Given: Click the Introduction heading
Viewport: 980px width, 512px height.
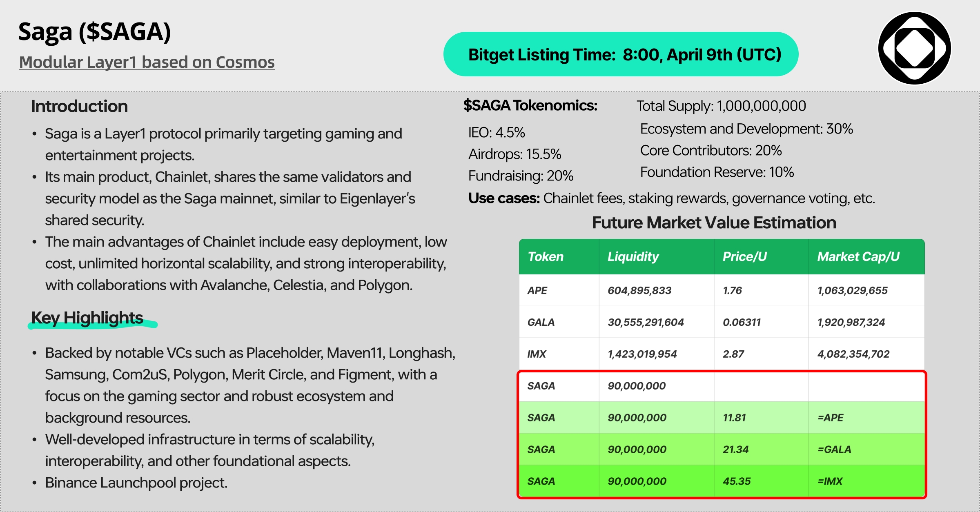Looking at the screenshot, I should [79, 106].
